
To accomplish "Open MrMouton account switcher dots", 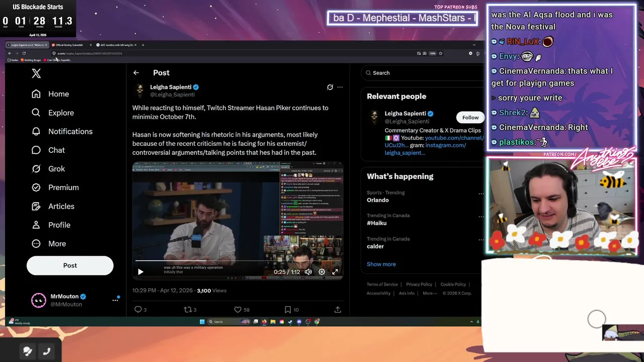I will 115,300.
